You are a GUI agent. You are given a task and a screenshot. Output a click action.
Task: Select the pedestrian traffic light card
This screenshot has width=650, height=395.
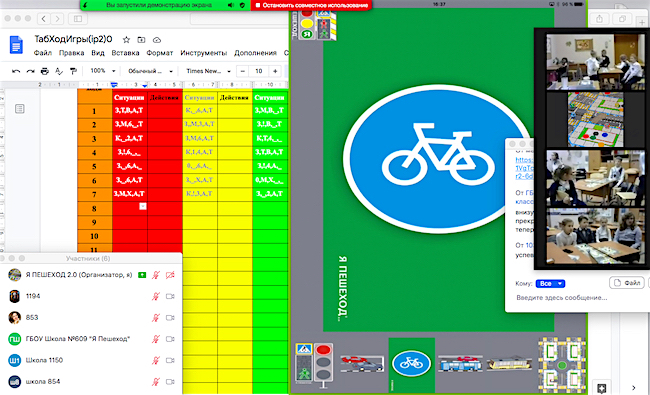point(304,363)
